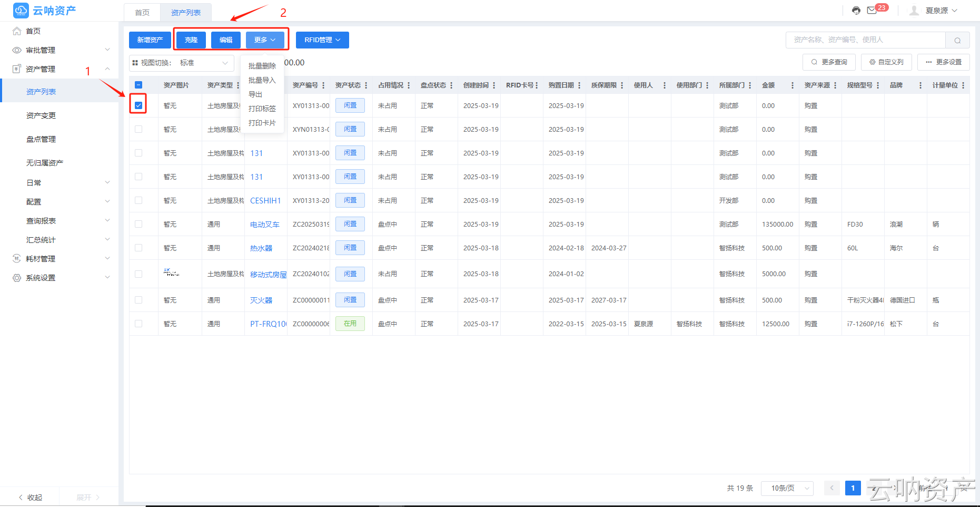The image size is (980, 507).
Task: Click the 克隆 button
Action: tap(191, 40)
